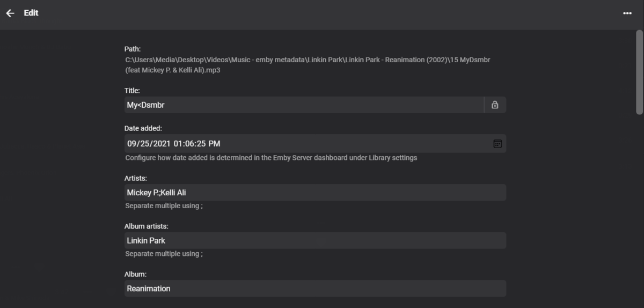
Task: Toggle the lock icon on Title field
Action: 495,105
